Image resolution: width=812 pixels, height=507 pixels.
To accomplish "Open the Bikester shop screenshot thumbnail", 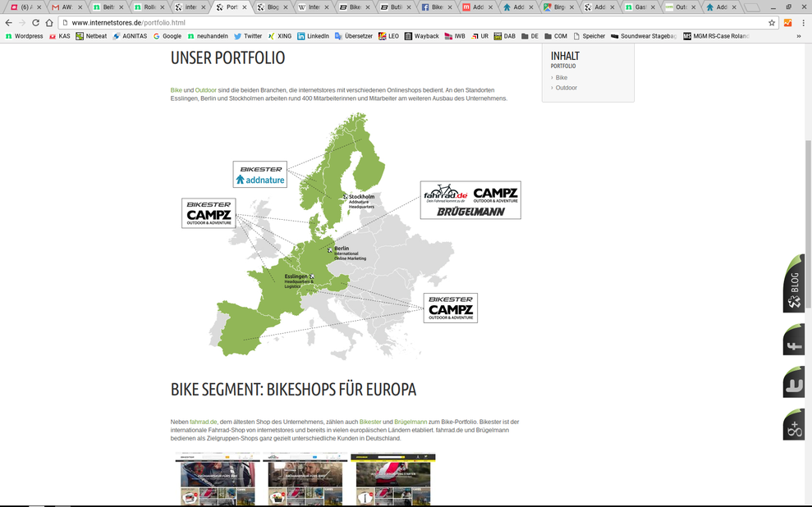I will pos(218,479).
